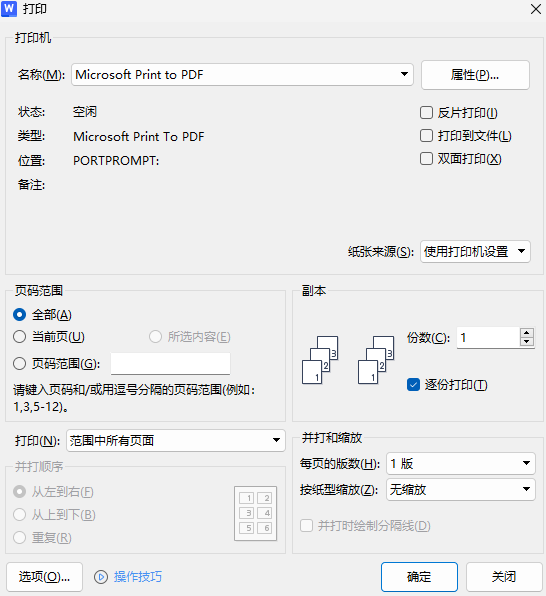
Task: Enable 双面打印 duplex printing checkbox
Action: pyautogui.click(x=426, y=159)
